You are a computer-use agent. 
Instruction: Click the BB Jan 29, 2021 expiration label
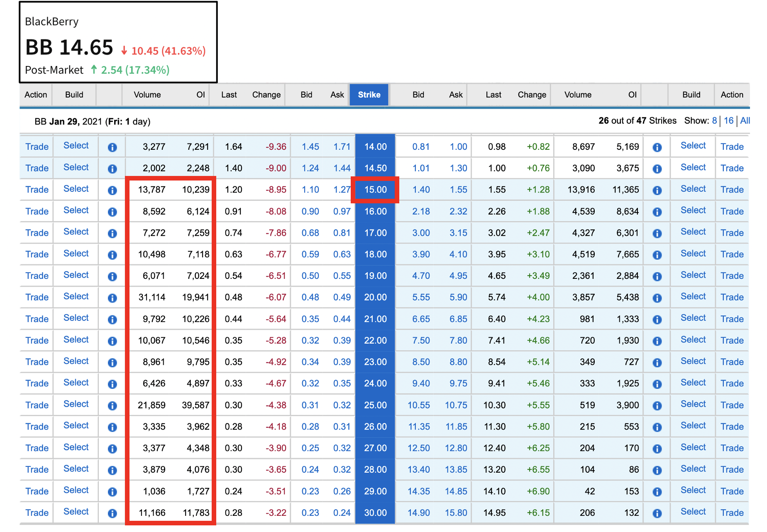point(92,122)
